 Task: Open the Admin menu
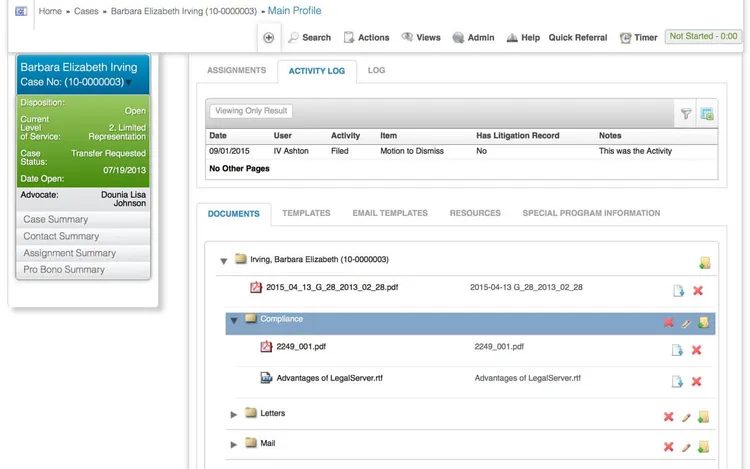coord(473,37)
